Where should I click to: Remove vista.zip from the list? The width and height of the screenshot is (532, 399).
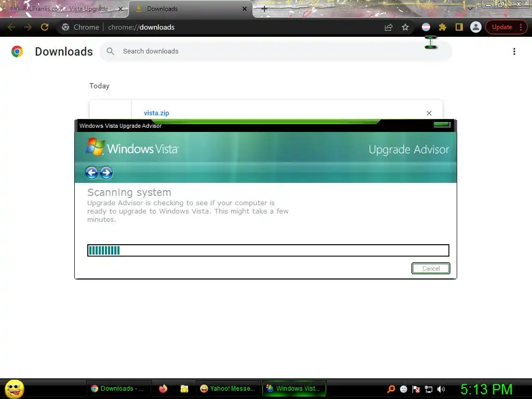tap(429, 113)
